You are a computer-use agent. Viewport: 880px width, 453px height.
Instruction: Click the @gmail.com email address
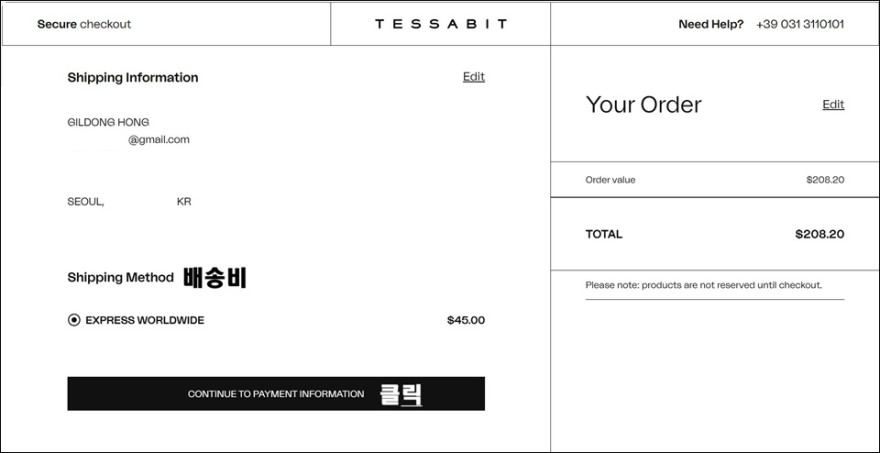[x=159, y=140]
